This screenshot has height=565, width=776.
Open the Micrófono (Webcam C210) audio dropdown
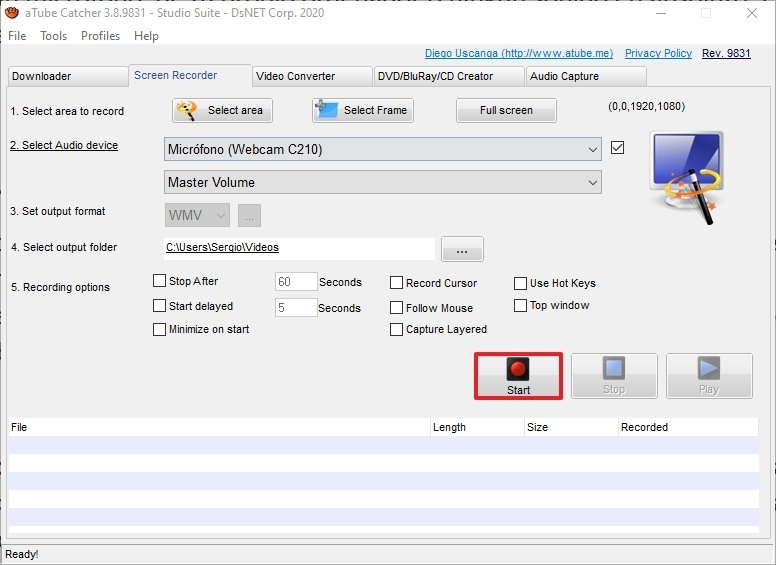click(383, 149)
